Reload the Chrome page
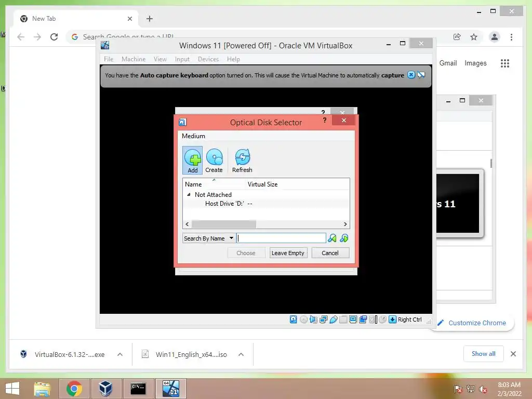This screenshot has width=532, height=399. (x=54, y=37)
